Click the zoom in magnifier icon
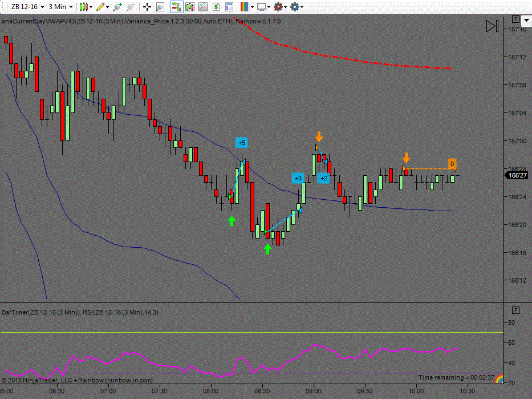The image size is (532, 399). [117, 7]
